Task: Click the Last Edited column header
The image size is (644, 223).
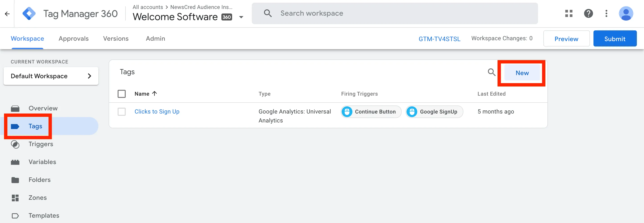Action: pos(491,94)
